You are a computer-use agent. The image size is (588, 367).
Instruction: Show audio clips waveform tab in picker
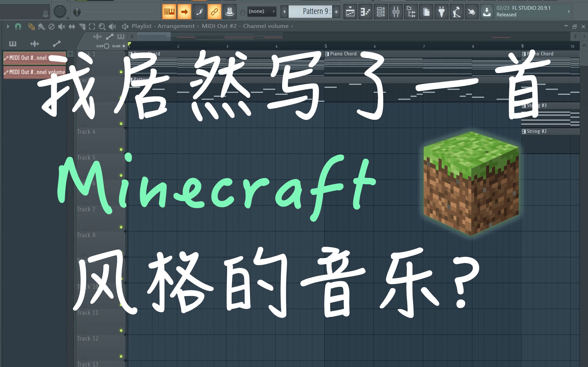click(x=34, y=44)
